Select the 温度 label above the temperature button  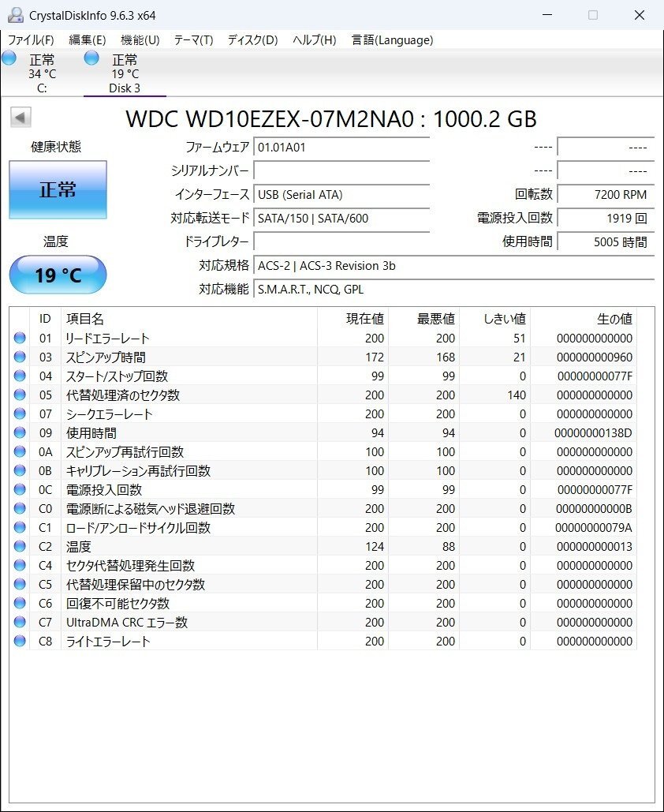(56, 241)
